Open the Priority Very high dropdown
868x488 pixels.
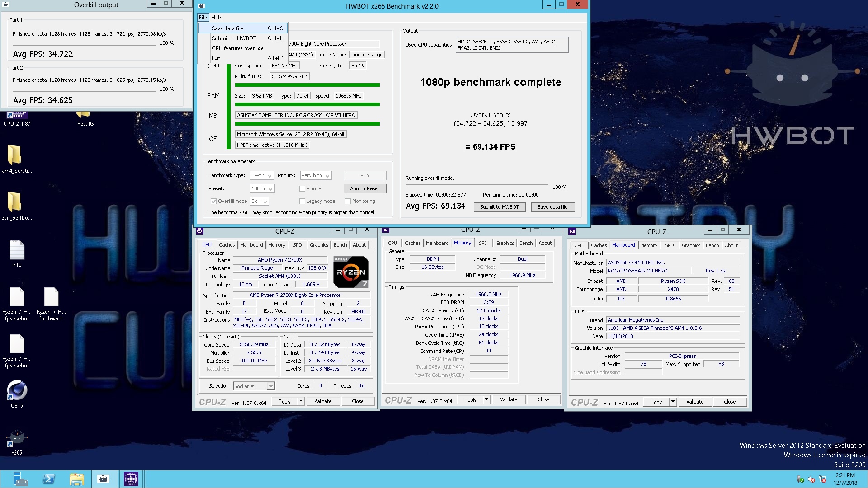pos(316,175)
